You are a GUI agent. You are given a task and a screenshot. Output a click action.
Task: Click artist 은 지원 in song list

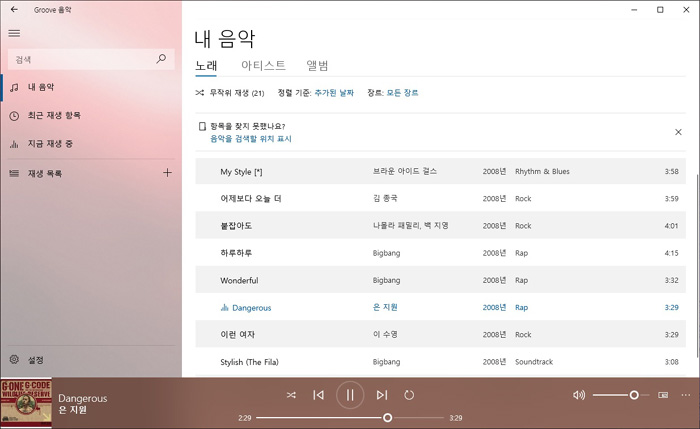[x=385, y=307]
